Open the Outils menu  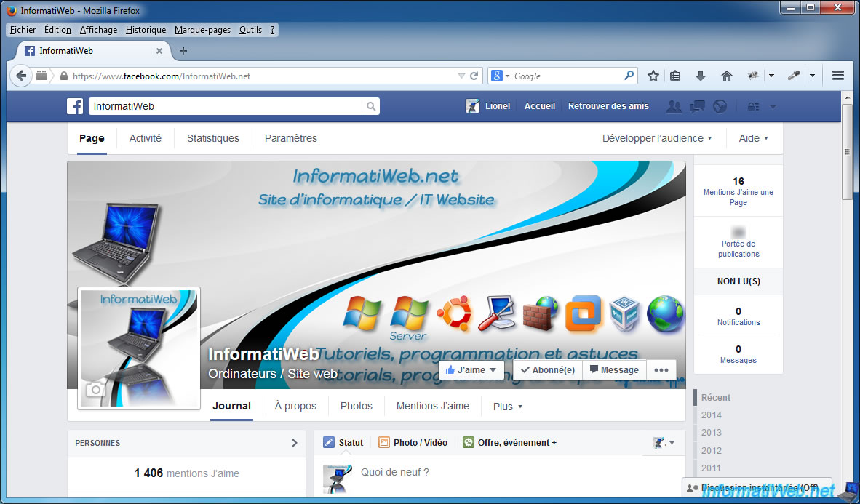tap(250, 30)
